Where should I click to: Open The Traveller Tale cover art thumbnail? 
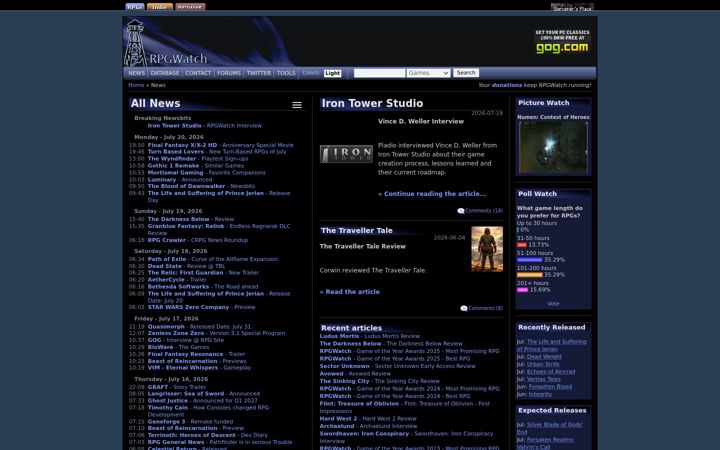(x=487, y=249)
